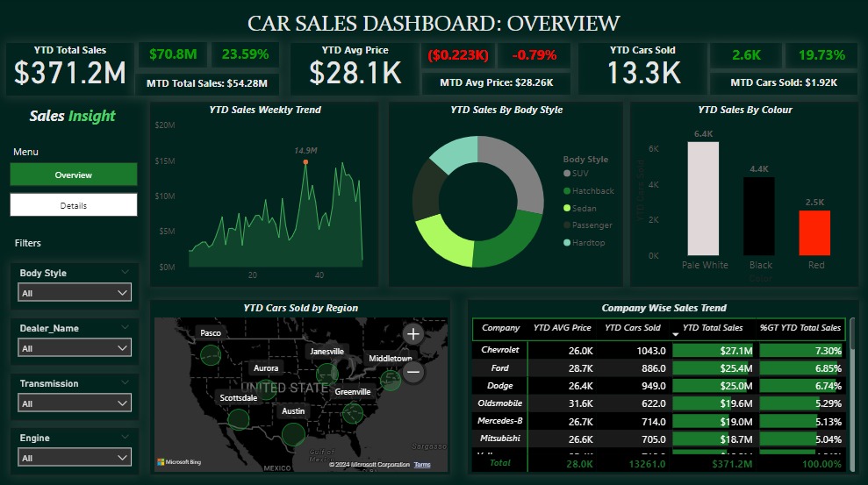The width and height of the screenshot is (868, 485).
Task: Sort table by YTD AVG Price header
Action: pos(562,327)
